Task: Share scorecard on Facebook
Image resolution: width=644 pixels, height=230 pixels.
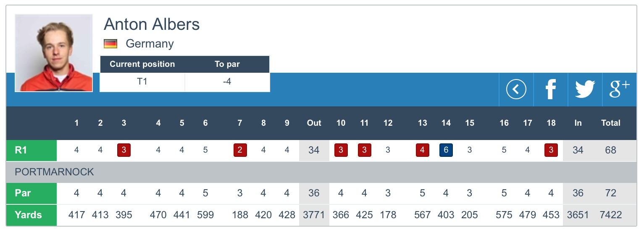Action: click(550, 90)
